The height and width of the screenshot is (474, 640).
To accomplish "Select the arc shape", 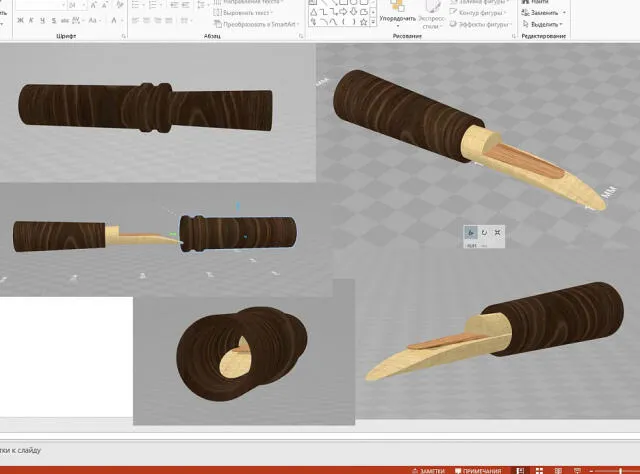I will click(x=324, y=22).
